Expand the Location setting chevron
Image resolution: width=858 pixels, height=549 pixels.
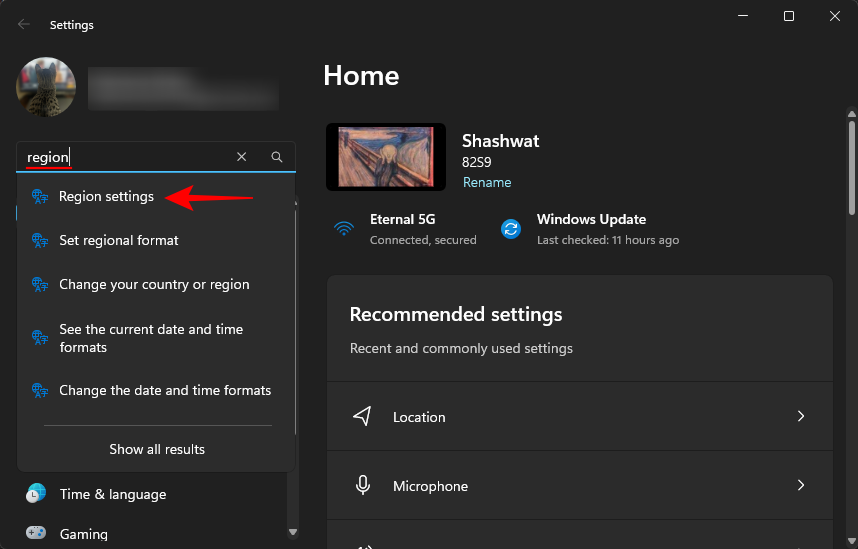pos(800,416)
